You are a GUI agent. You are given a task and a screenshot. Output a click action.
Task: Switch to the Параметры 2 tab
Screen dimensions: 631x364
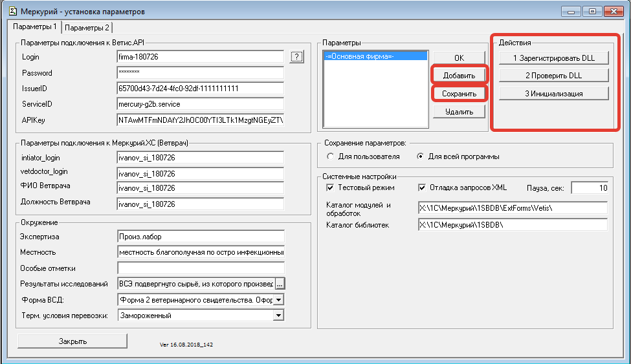click(x=87, y=28)
